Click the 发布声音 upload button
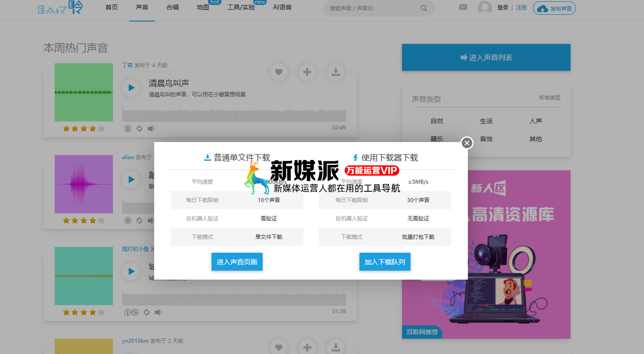Screen dimensions: 644x354 pyautogui.click(x=554, y=9)
